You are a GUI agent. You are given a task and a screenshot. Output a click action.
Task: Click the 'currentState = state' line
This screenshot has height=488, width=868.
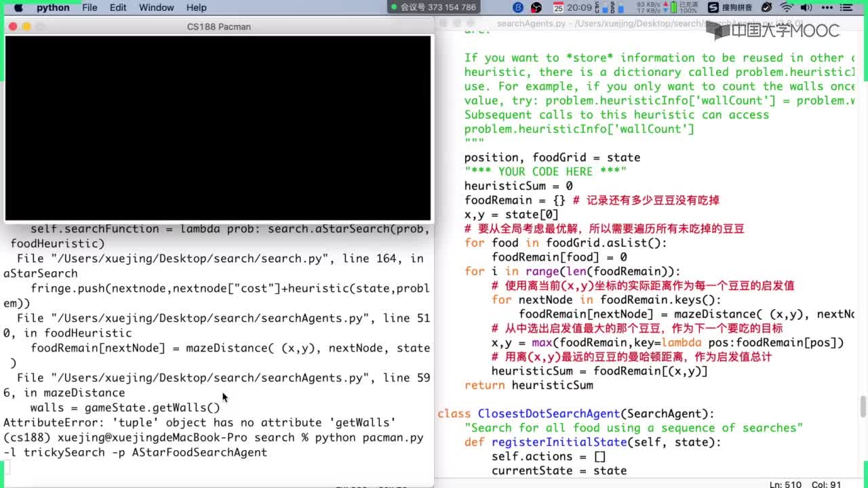tap(559, 470)
